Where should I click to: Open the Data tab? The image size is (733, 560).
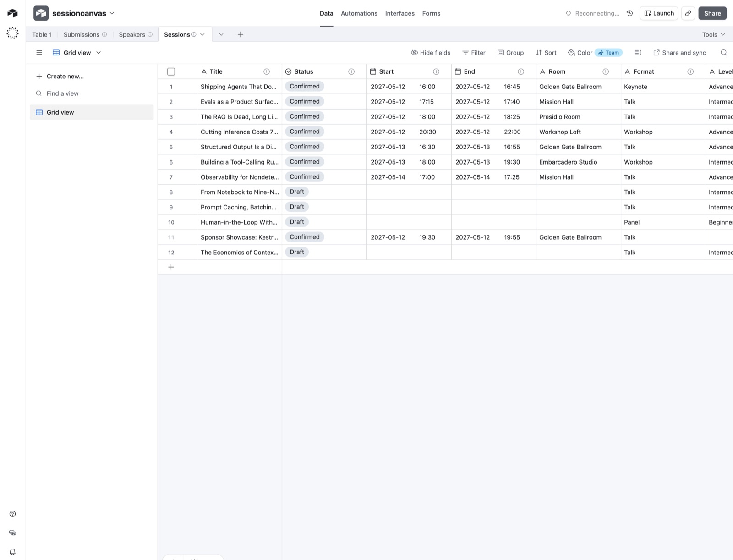coord(326,13)
